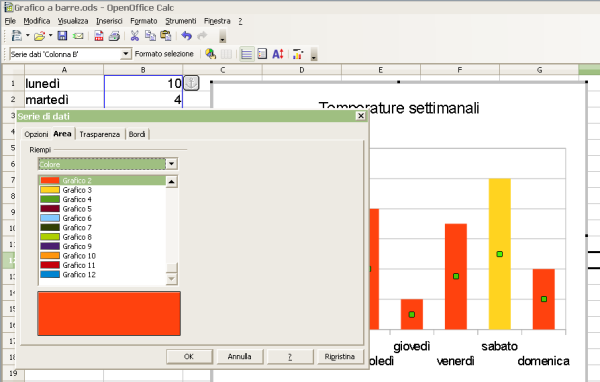Open the ? help menu
600x382 pixels.
[x=240, y=21]
